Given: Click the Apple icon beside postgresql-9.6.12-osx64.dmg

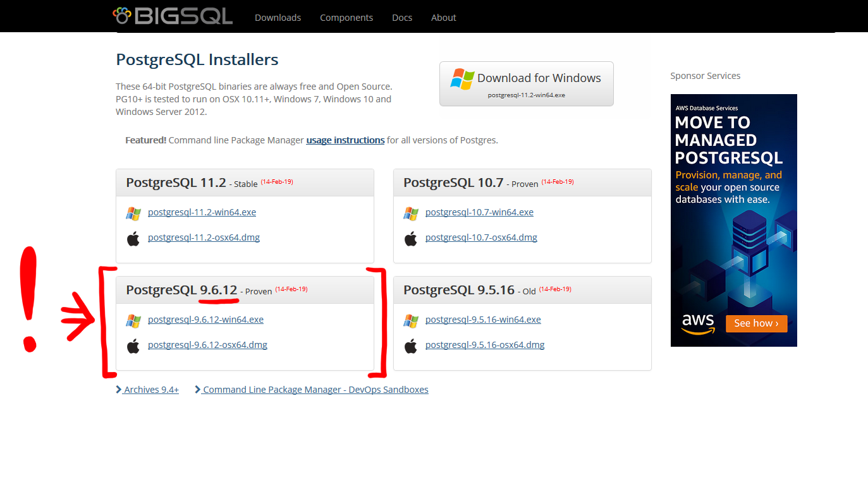Looking at the screenshot, I should coord(133,346).
